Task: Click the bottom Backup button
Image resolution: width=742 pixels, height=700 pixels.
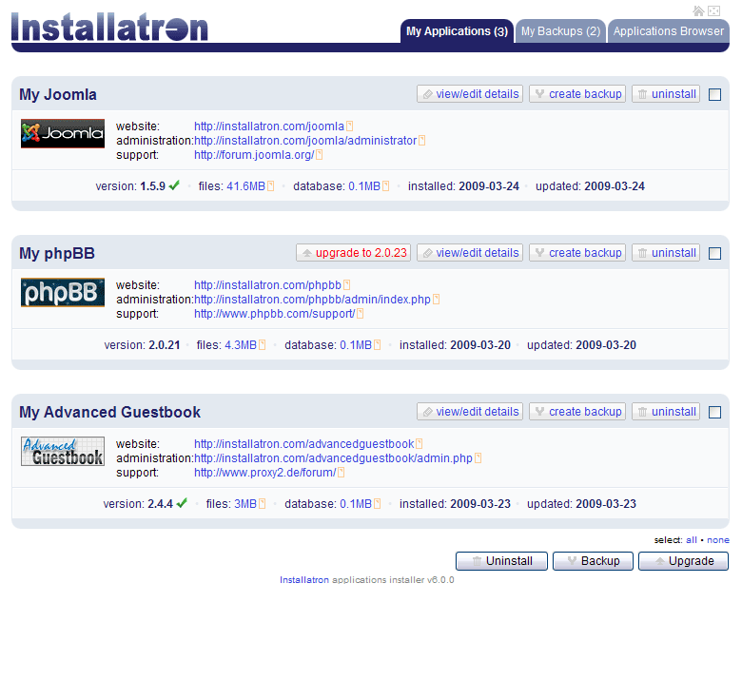Action: click(x=593, y=561)
